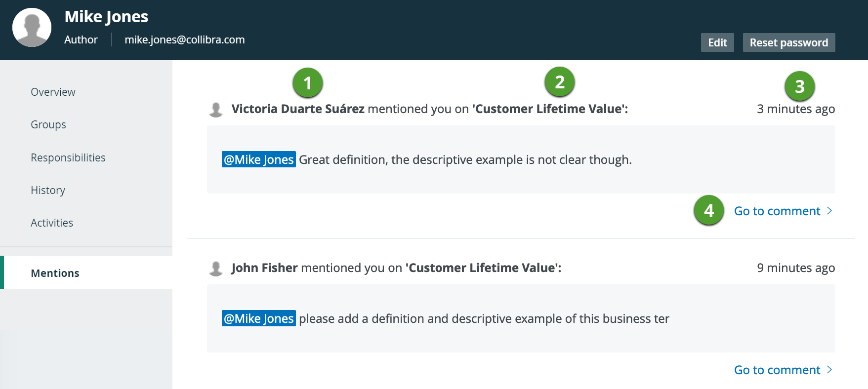Click John Fisher's small avatar icon
This screenshot has height=389, width=868.
click(x=216, y=268)
